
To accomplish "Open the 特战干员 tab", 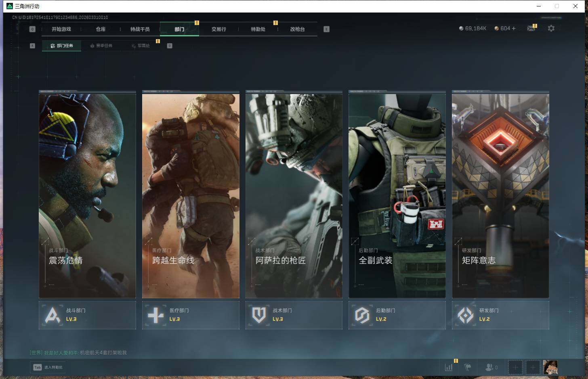I will tap(140, 29).
